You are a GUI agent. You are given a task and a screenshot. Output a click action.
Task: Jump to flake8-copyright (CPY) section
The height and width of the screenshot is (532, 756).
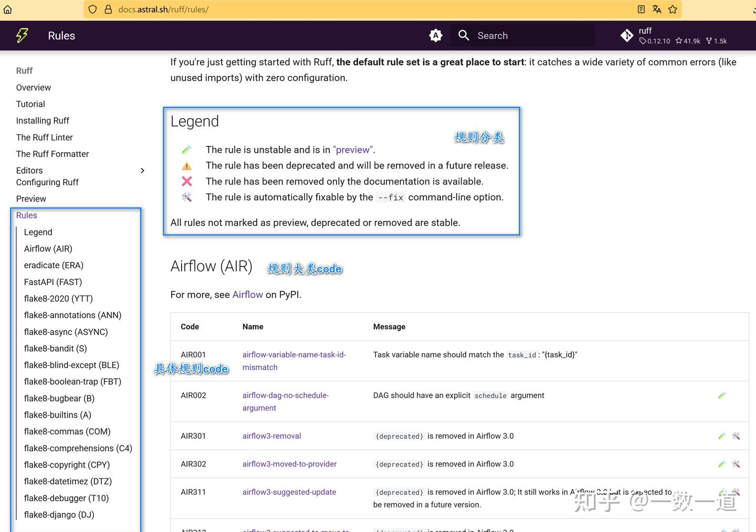[67, 465]
